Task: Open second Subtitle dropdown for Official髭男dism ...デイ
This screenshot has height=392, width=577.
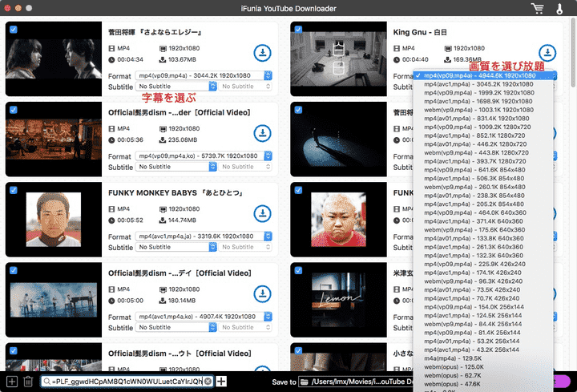Action: point(245,327)
